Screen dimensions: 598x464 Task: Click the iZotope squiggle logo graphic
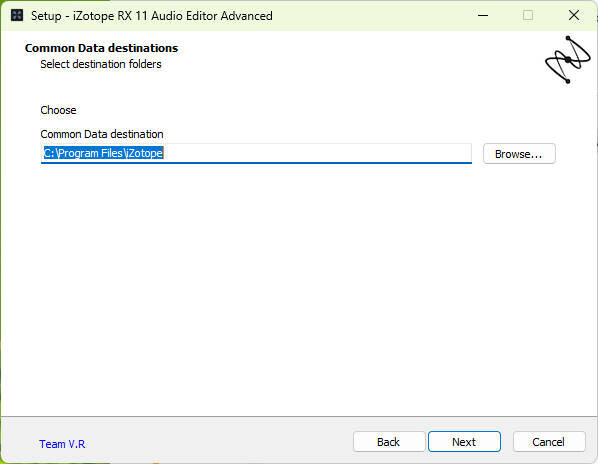tap(568, 59)
